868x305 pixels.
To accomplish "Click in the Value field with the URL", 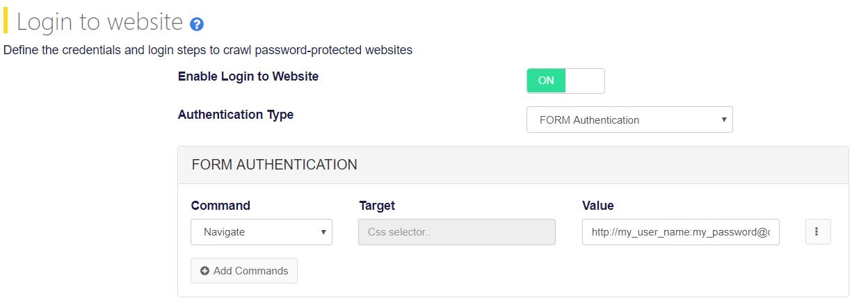I will (681, 232).
